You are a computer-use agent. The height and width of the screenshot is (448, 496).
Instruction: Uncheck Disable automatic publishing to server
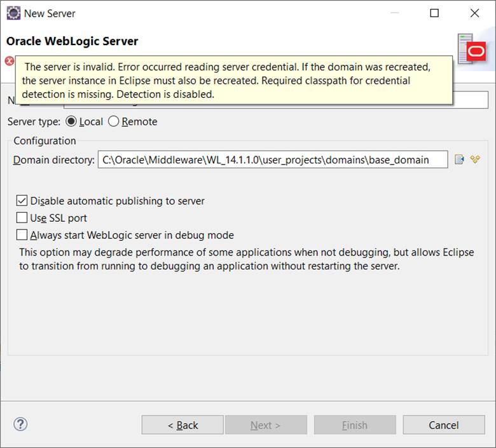[x=22, y=201]
